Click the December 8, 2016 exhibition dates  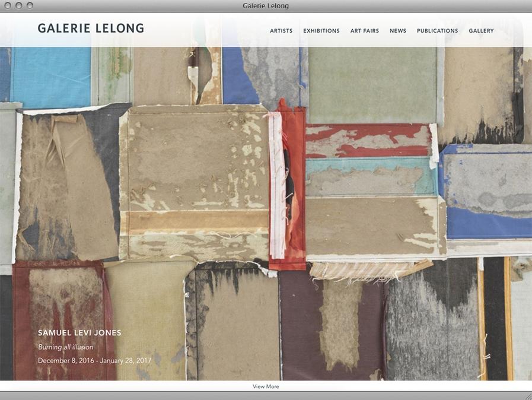pyautogui.click(x=95, y=361)
